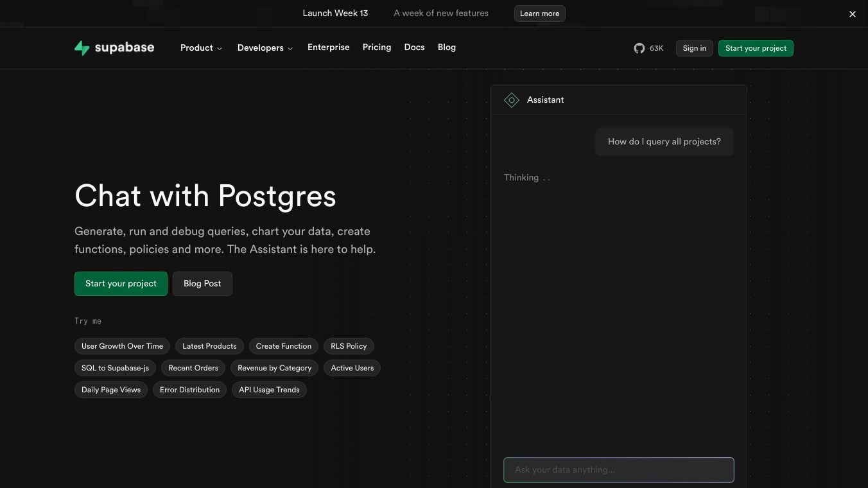Pick the Recent Orders chip

coord(193,368)
